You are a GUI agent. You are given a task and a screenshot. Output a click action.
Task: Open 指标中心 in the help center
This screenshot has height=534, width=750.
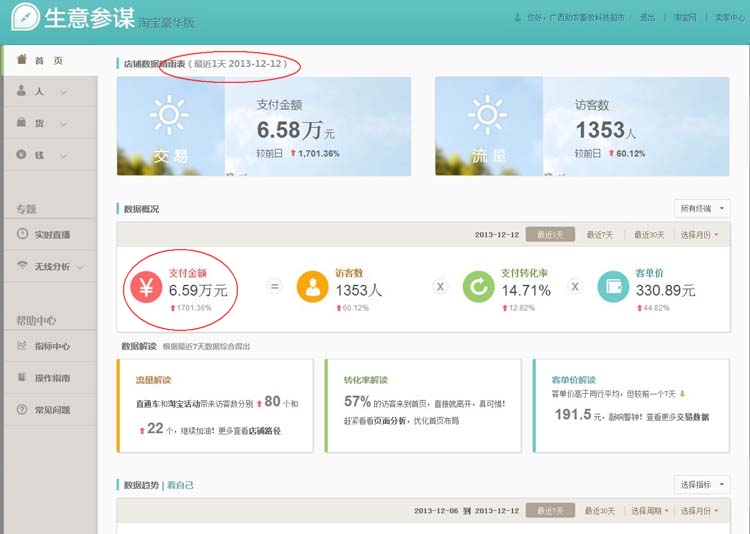coord(50,346)
